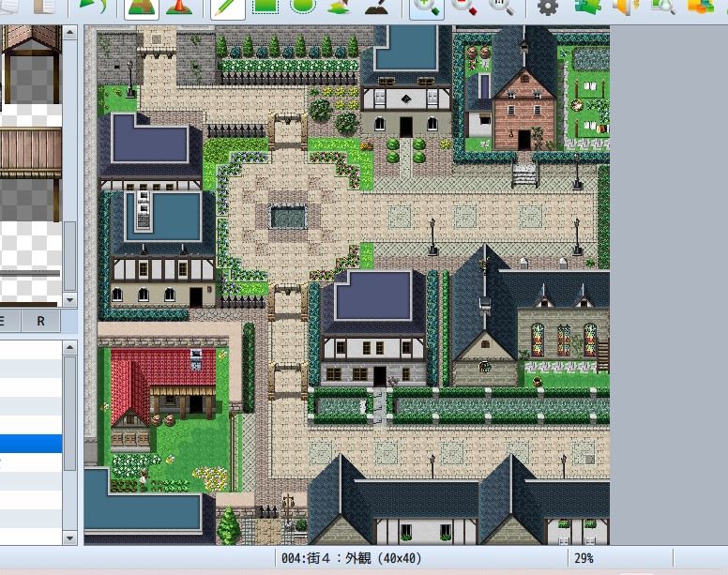This screenshot has width=728, height=575.
Task: Click tileset palette scroll down arrow
Action: (70, 300)
